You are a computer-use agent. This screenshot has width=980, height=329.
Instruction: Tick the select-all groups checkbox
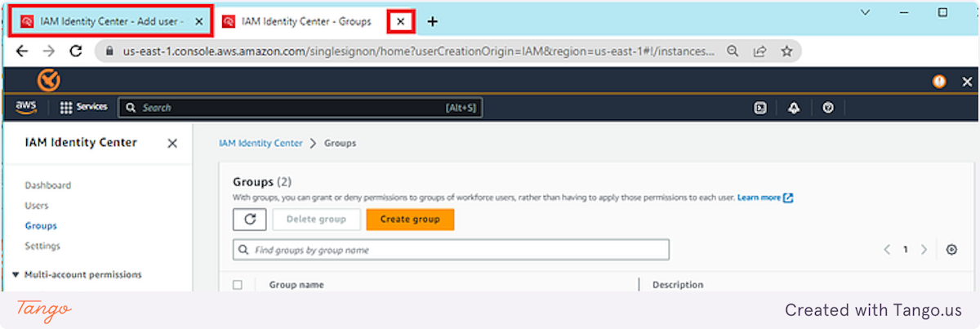click(238, 285)
